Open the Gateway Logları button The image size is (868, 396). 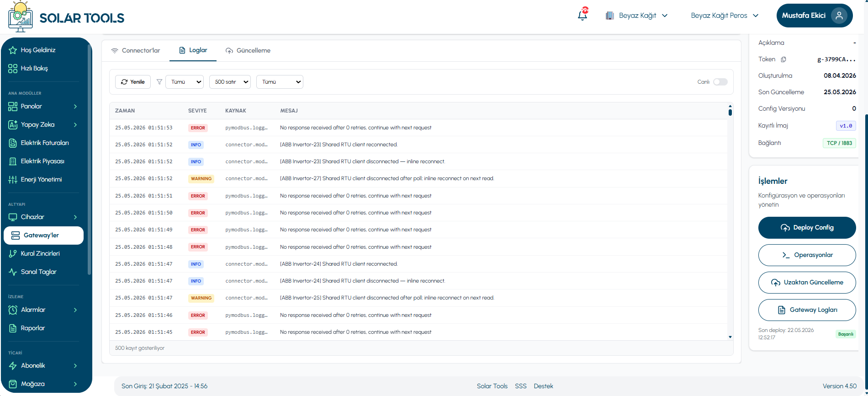point(807,310)
